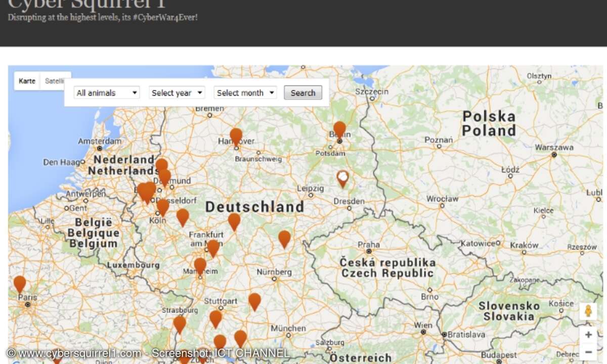
Task: Click the Praha city label
Action: point(369,245)
